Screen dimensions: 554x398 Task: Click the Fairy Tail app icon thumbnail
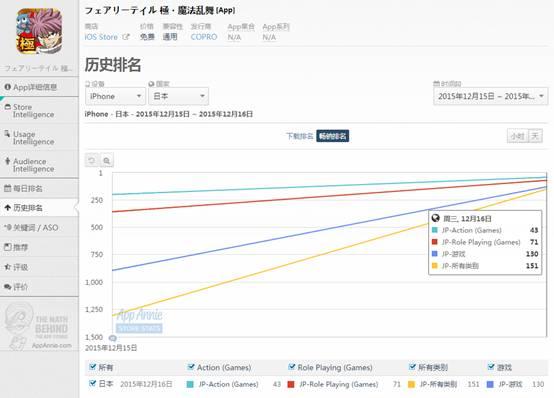39,31
